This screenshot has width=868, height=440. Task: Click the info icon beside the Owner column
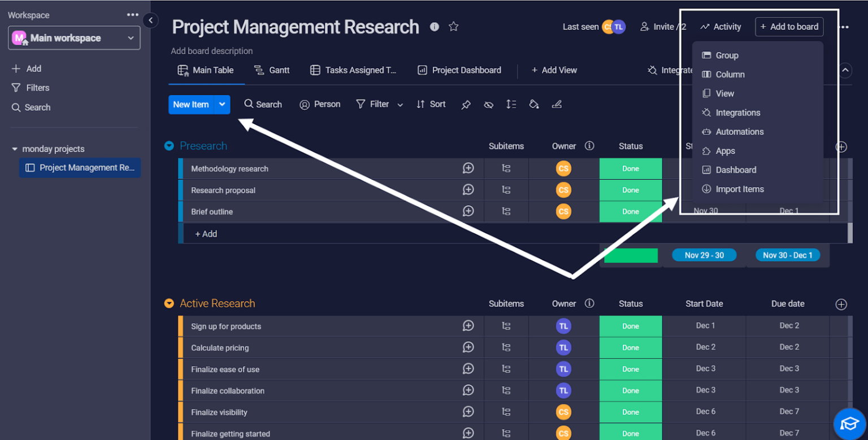tap(589, 146)
